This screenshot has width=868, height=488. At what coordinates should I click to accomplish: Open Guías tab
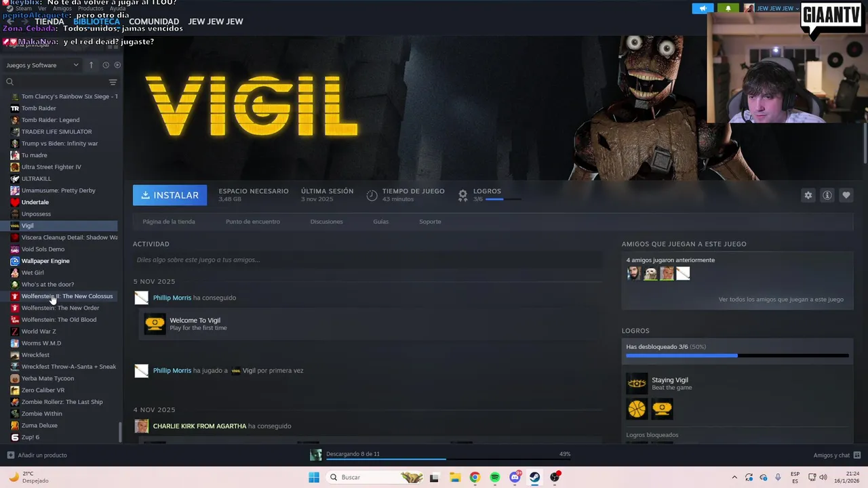(380, 222)
